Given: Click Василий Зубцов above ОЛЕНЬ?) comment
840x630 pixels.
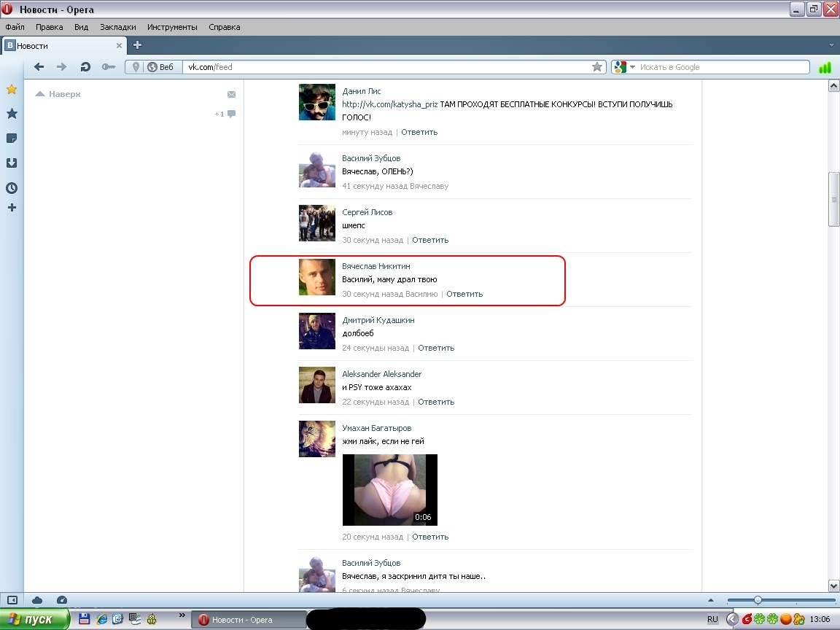Looking at the screenshot, I should (x=371, y=158).
